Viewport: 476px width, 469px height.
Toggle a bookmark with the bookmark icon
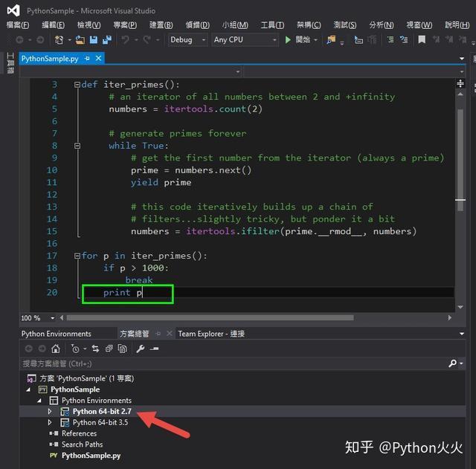(x=422, y=39)
